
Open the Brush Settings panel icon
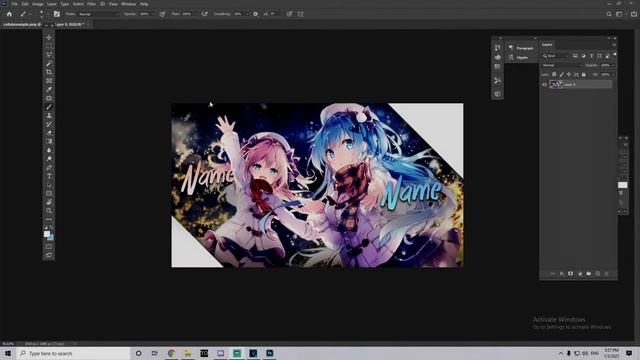click(57, 14)
